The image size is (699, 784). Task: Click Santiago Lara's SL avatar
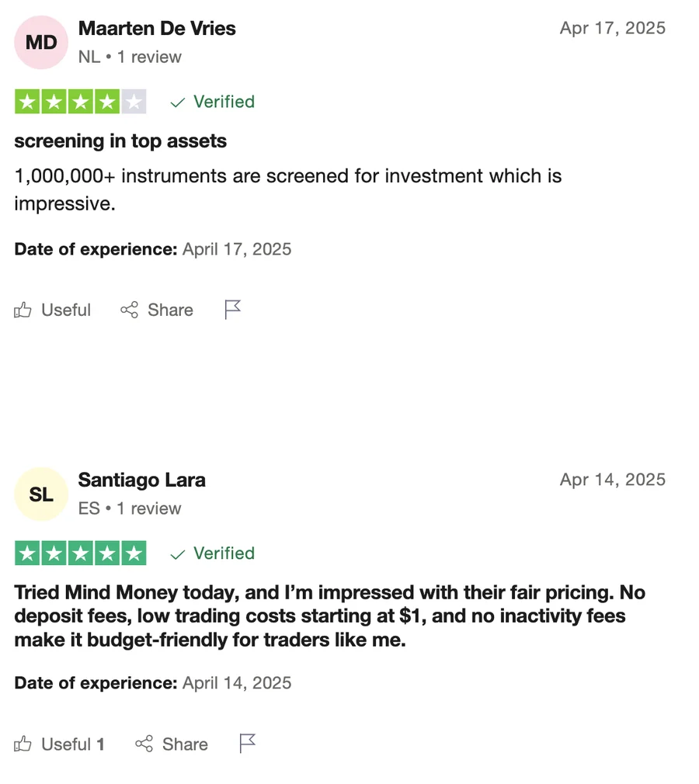[41, 494]
